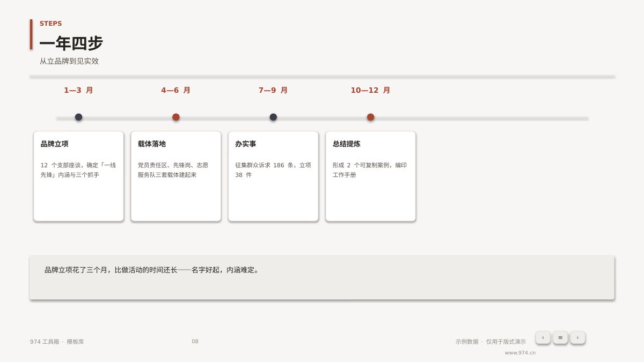644x362 pixels.
Task: Advance with the next slide arrow
Action: (x=577, y=337)
